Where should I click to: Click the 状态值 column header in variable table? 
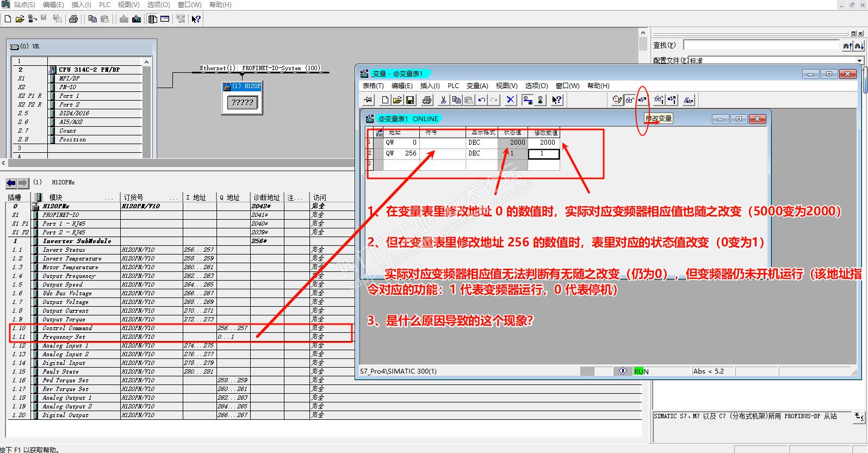pyautogui.click(x=513, y=133)
